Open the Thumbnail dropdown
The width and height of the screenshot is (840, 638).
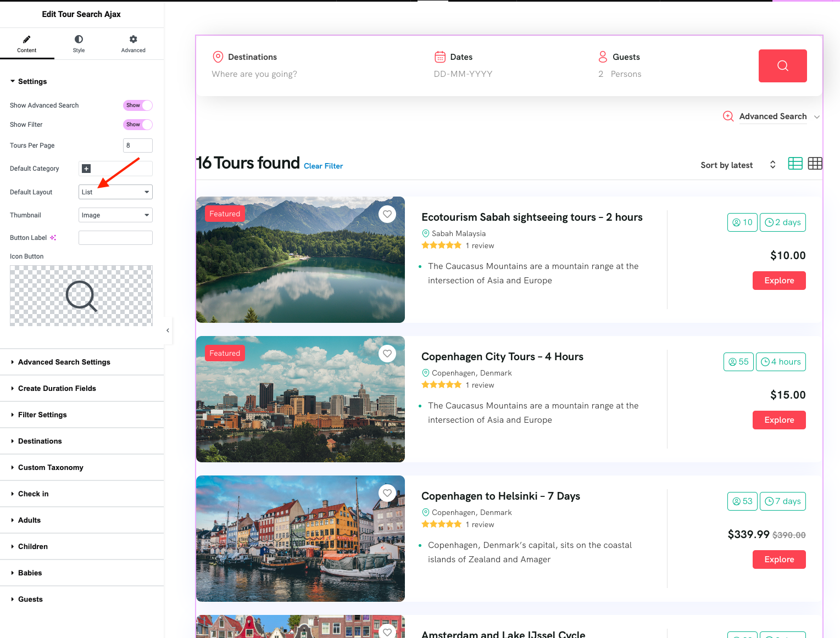(115, 215)
